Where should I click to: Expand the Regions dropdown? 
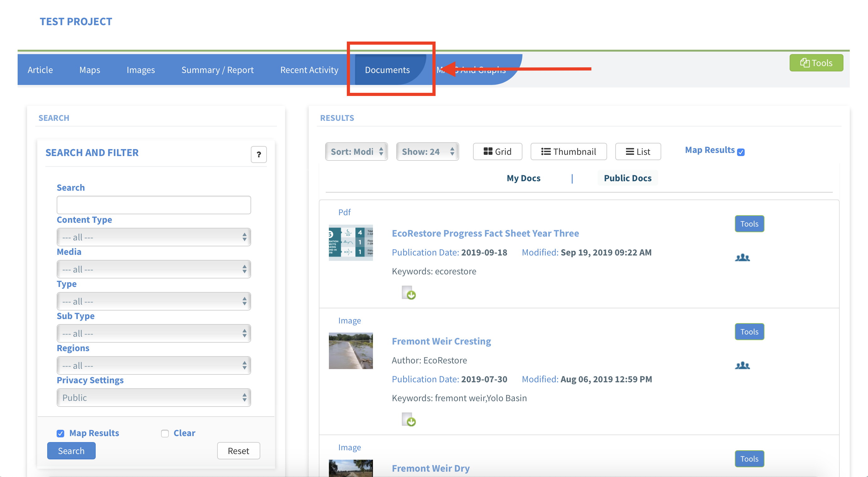coord(154,366)
